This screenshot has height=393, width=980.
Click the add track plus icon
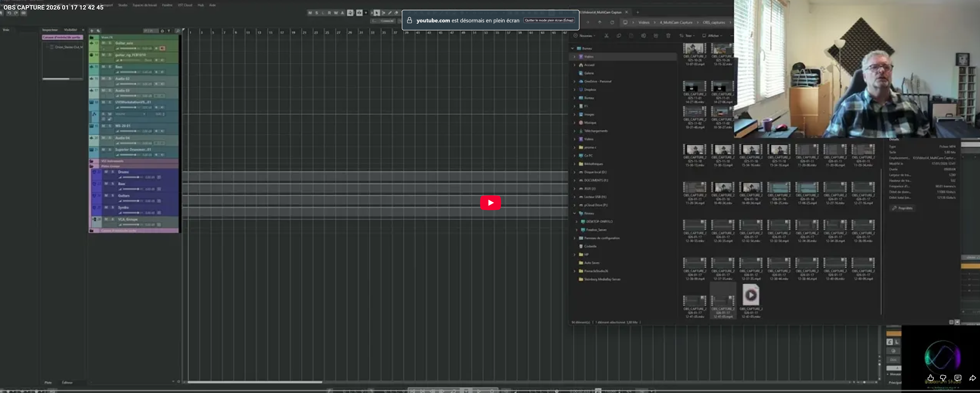(x=92, y=31)
